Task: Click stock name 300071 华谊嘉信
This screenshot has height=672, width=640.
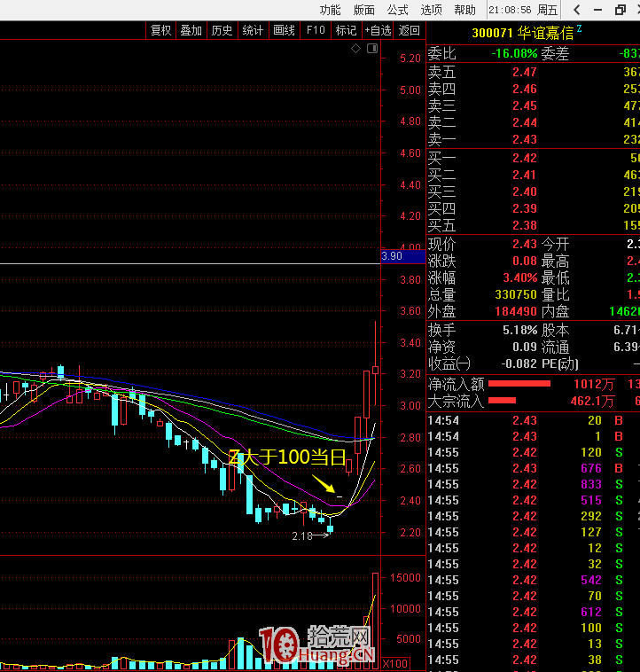Action: 523,33
